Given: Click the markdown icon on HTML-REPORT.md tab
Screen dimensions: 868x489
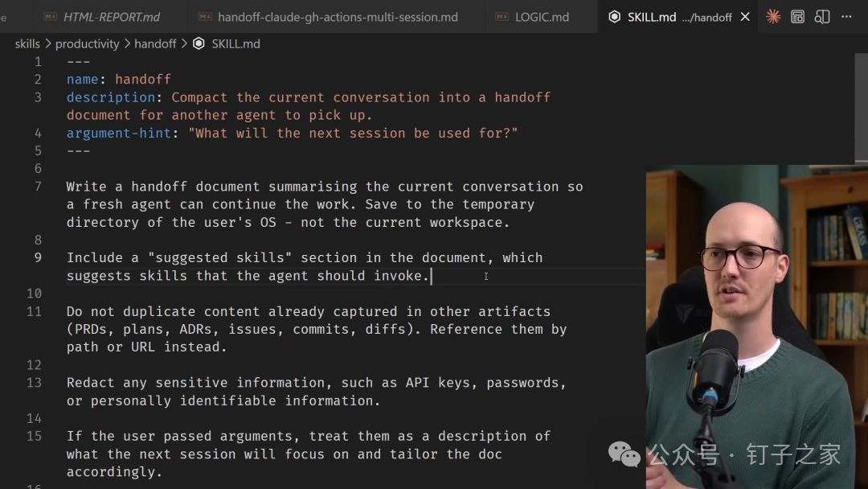Looking at the screenshot, I should [51, 17].
